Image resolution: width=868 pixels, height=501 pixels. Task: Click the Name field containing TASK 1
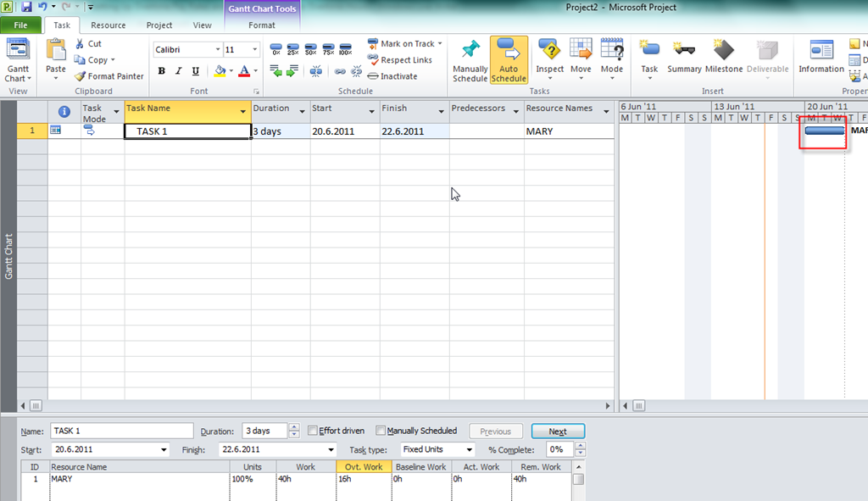pyautogui.click(x=122, y=431)
